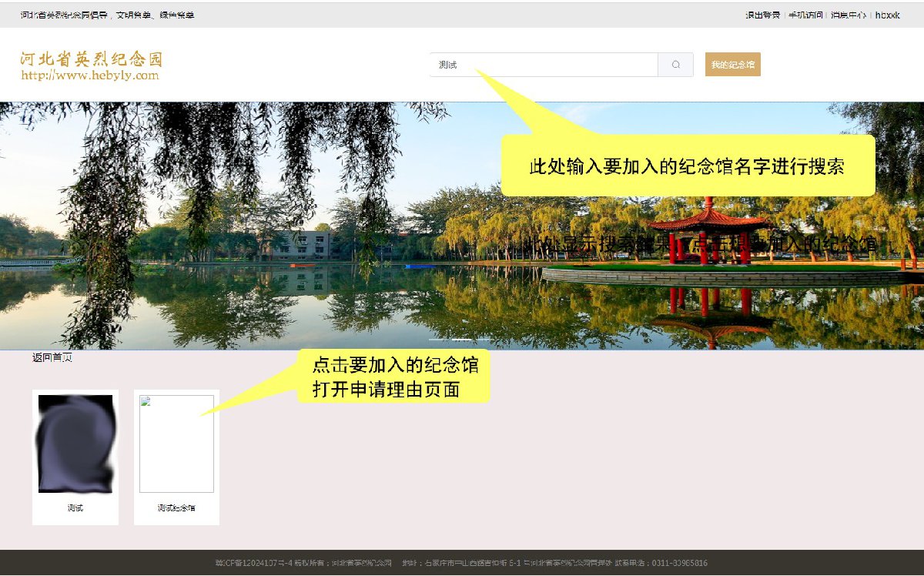The height and width of the screenshot is (576, 924).
Task: Open 消息中心 in the top bar
Action: [x=848, y=15]
